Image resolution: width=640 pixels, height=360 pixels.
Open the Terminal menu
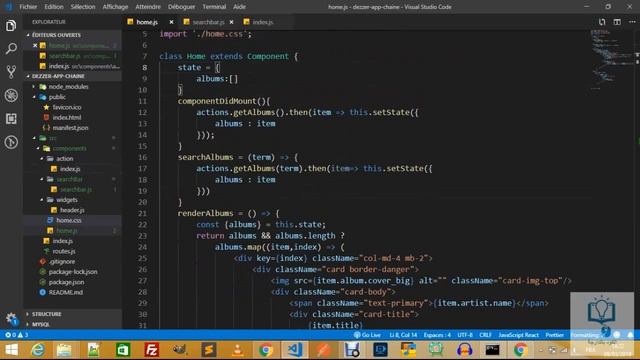(x=214, y=7)
